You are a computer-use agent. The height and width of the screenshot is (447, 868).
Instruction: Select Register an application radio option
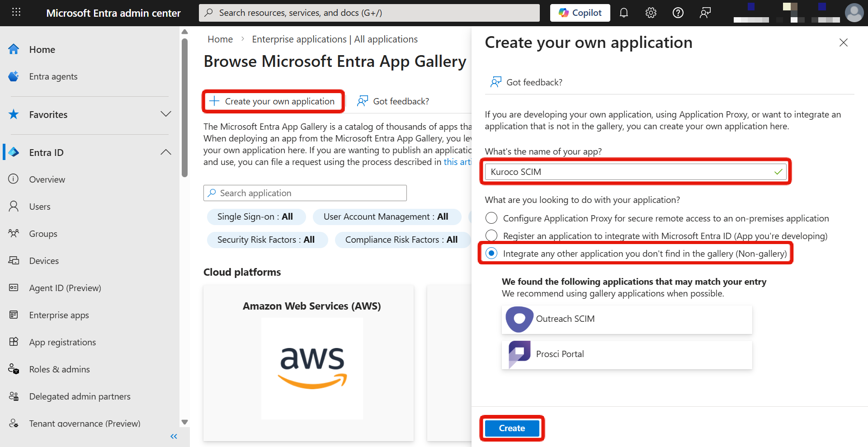coord(491,235)
